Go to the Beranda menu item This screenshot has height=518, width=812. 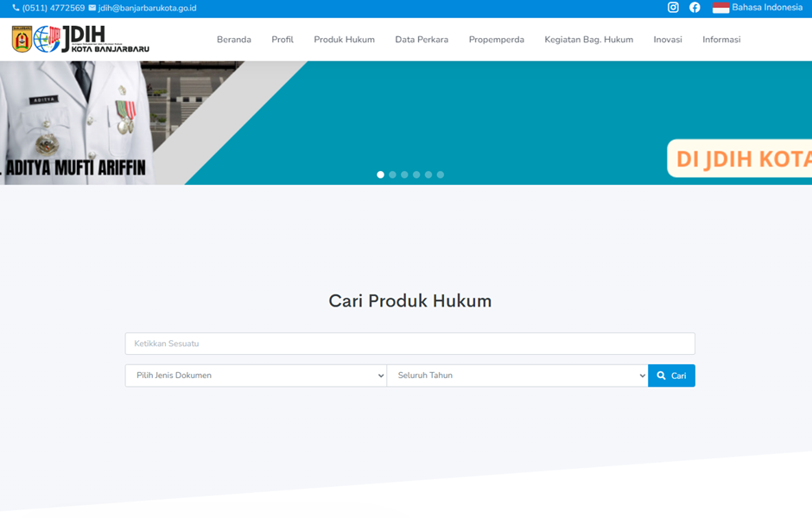pyautogui.click(x=233, y=40)
